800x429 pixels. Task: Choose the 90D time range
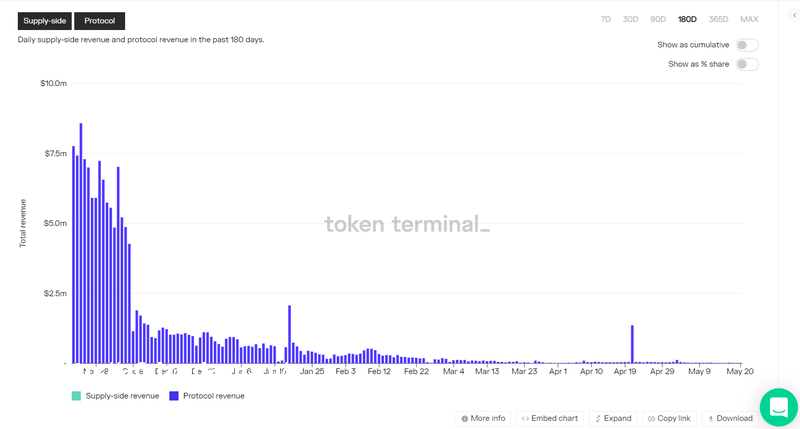coord(658,19)
